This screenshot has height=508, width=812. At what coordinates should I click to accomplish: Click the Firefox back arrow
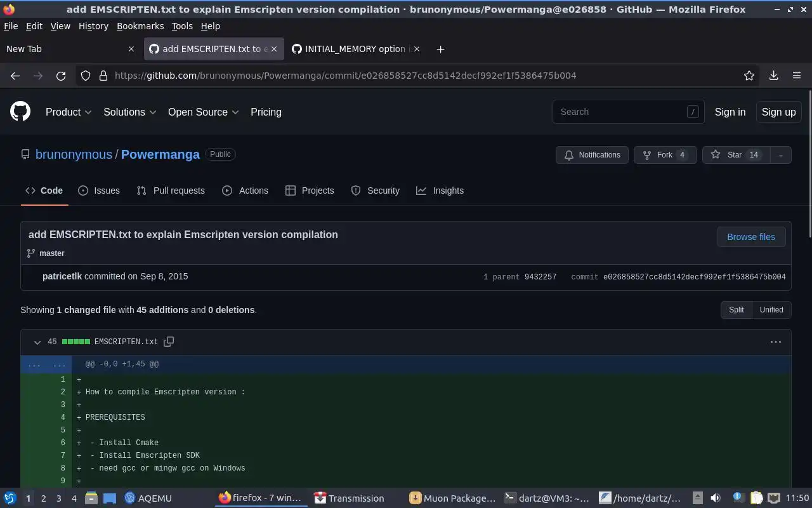(x=15, y=76)
